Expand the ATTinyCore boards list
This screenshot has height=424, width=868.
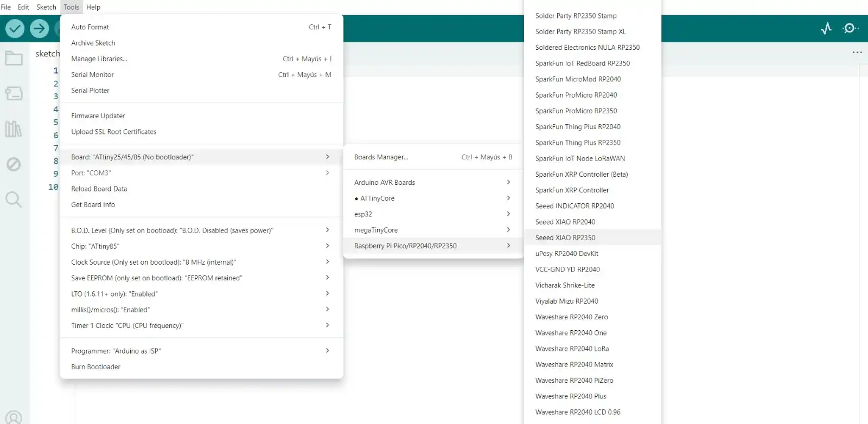pyautogui.click(x=433, y=198)
